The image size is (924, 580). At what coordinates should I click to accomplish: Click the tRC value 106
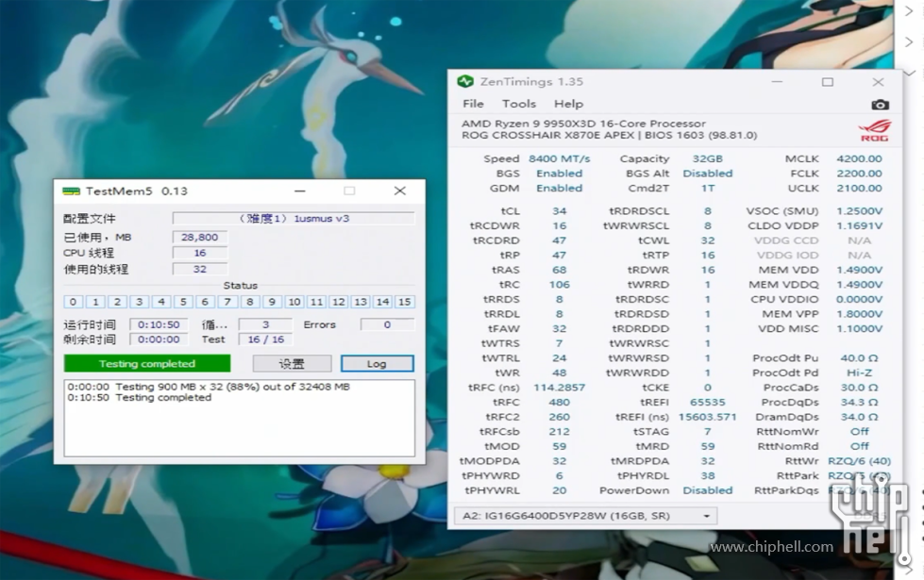(560, 285)
